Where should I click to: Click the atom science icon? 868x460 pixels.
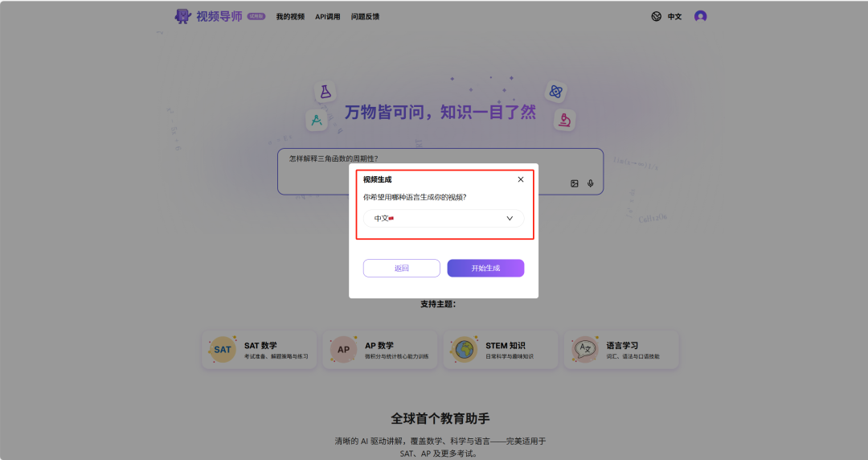[556, 92]
